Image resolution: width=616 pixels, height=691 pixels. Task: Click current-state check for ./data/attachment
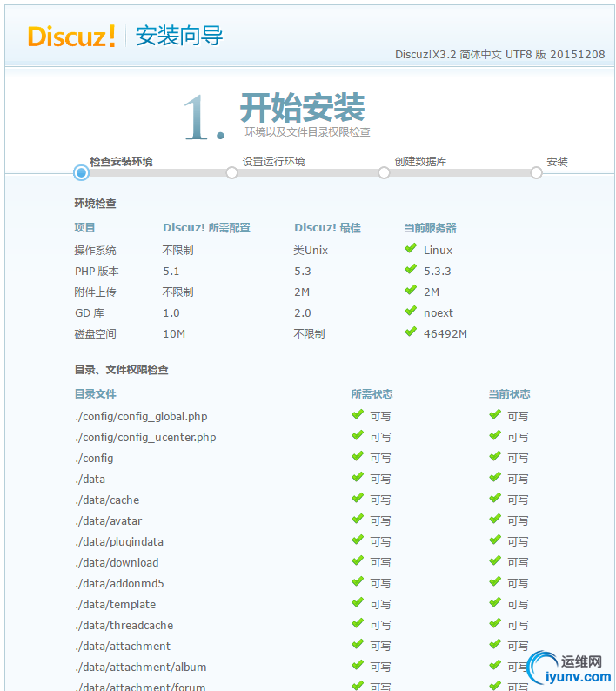click(x=495, y=644)
